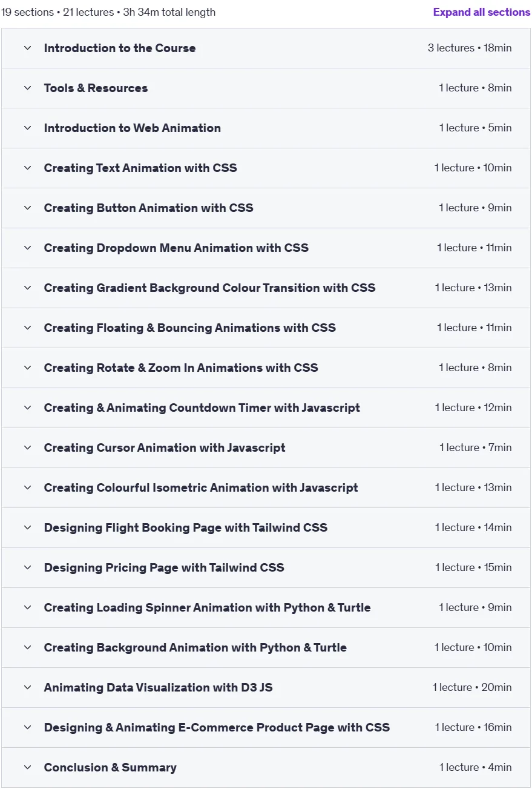Click chevron icon beside Introduction to the Course
532x789 pixels.
pos(27,48)
